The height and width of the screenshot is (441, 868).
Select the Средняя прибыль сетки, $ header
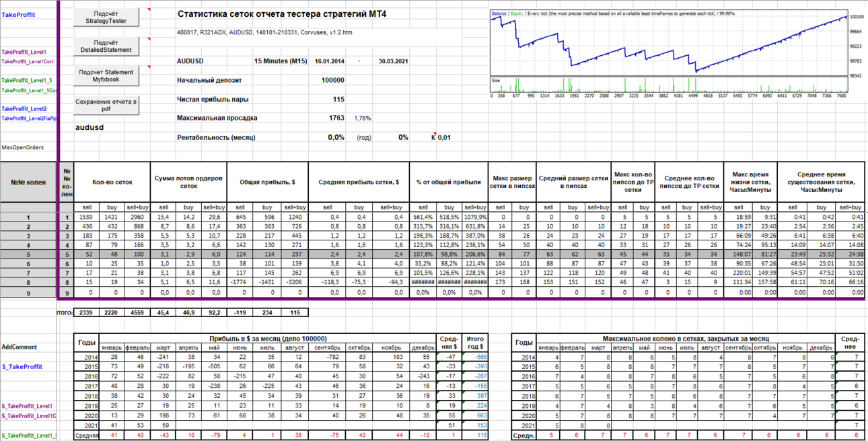coord(358,182)
